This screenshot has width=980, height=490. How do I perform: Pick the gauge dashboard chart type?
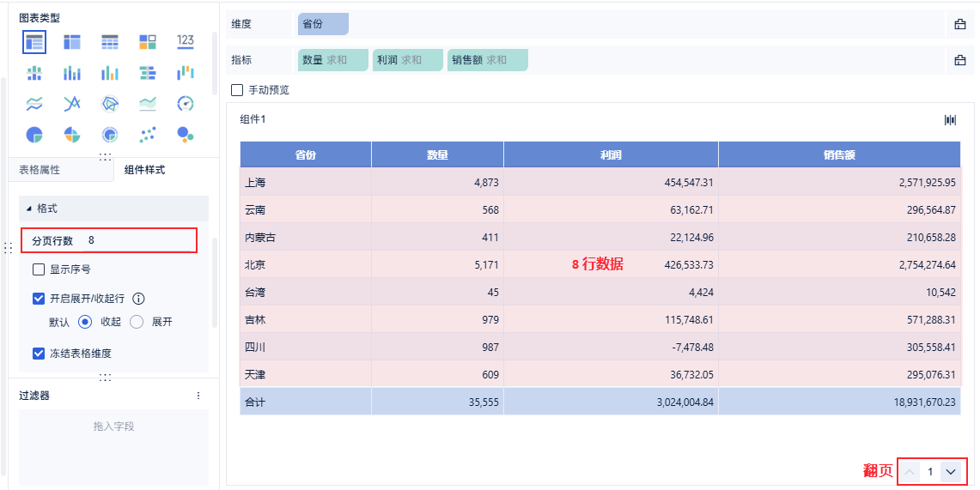coord(186,104)
